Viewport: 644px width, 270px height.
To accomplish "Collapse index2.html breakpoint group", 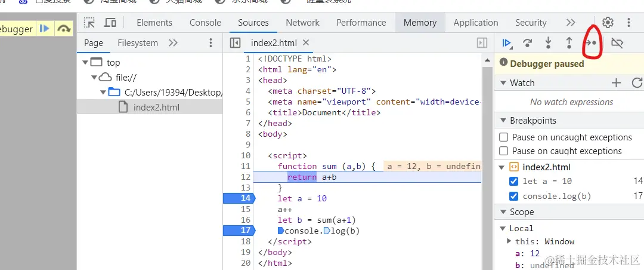I will point(502,167).
